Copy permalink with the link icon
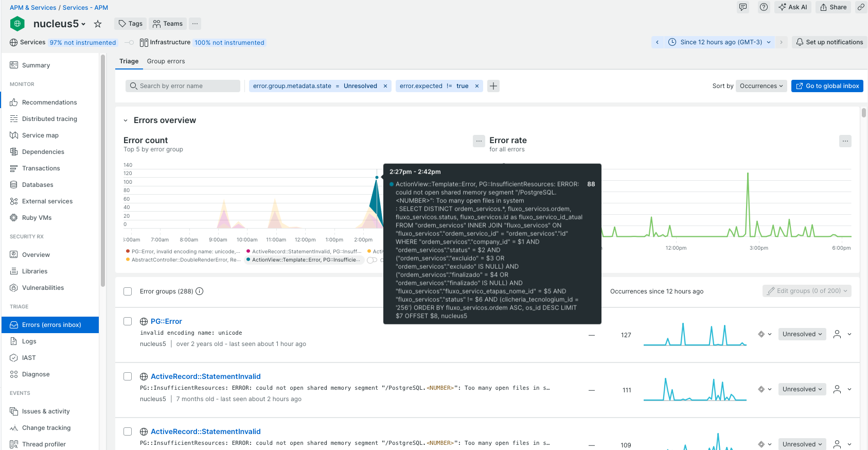Screen dimensions: 868x450 point(861,7)
